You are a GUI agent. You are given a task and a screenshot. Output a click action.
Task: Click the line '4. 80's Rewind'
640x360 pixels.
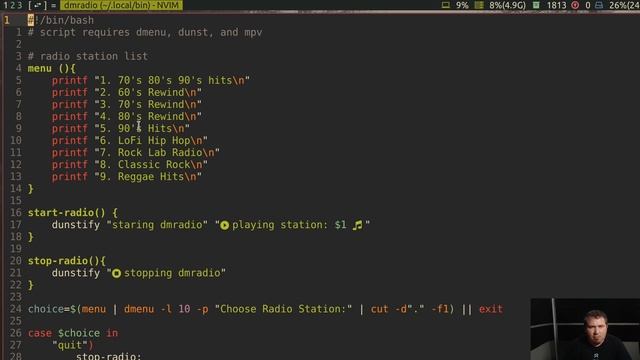click(127, 116)
